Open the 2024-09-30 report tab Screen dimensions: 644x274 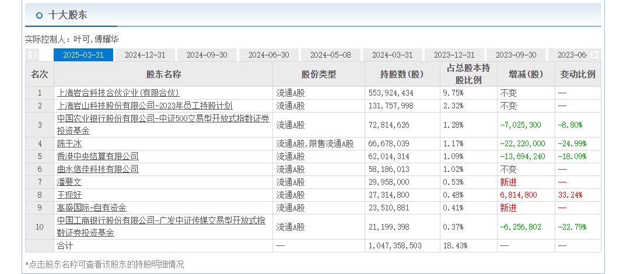point(207,55)
